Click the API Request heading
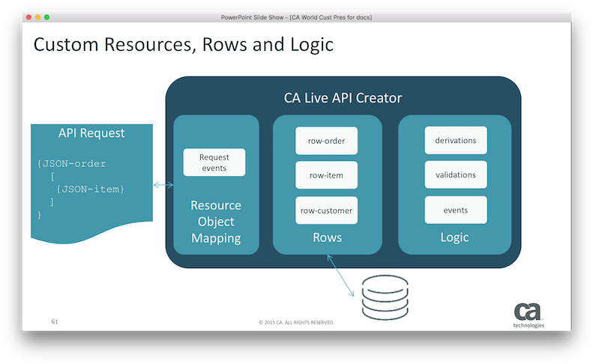593x364 pixels. pyautogui.click(x=91, y=133)
